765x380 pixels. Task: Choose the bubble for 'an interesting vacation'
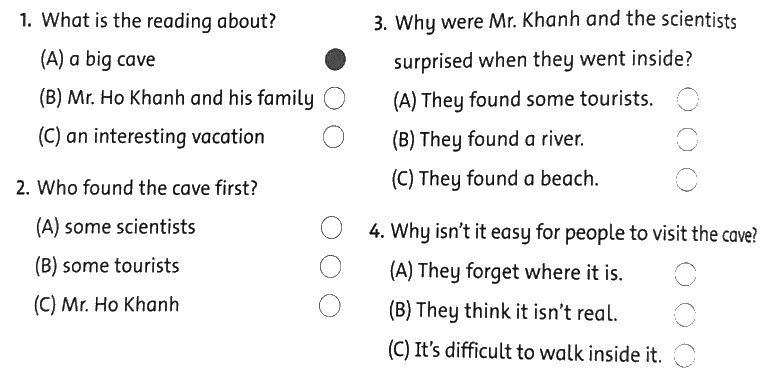tap(333, 137)
